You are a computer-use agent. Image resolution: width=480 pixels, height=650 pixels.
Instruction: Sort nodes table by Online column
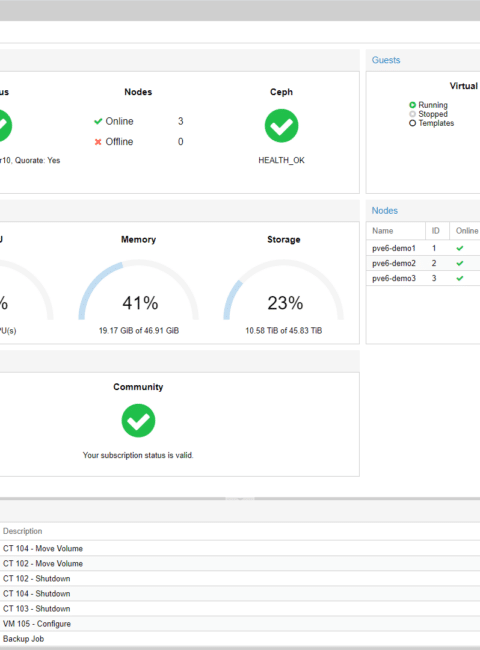coord(465,231)
